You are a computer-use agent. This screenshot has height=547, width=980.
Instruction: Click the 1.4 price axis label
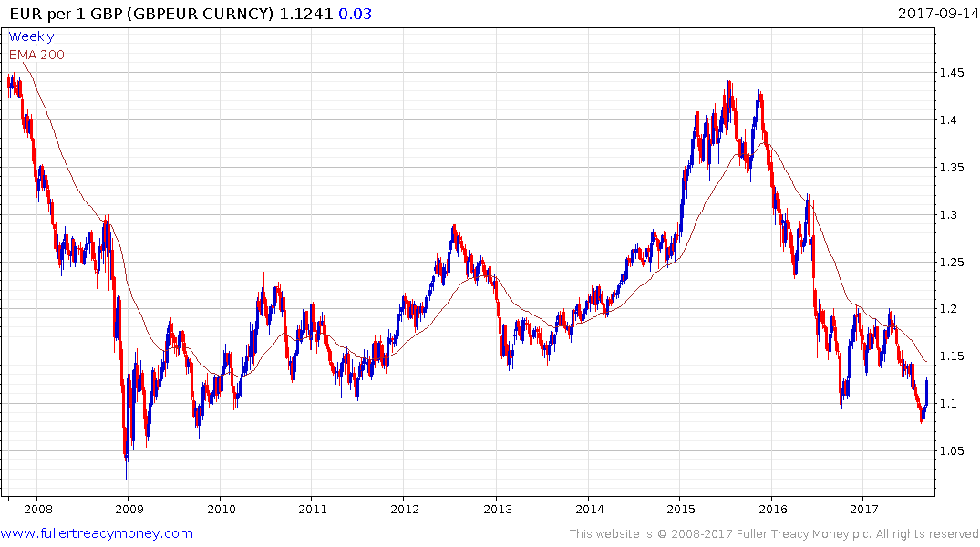coord(949,120)
